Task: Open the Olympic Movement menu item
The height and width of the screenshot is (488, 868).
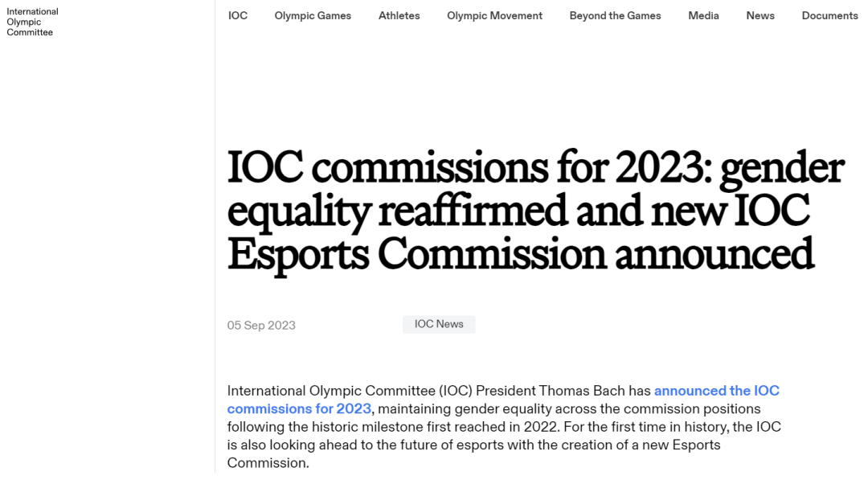Action: click(x=494, y=15)
